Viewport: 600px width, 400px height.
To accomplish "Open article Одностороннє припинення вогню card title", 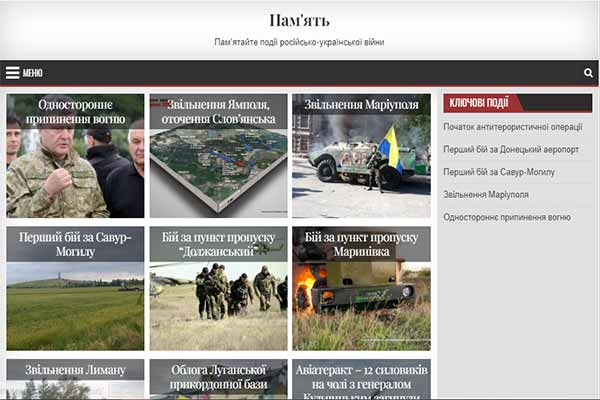I will click(75, 111).
